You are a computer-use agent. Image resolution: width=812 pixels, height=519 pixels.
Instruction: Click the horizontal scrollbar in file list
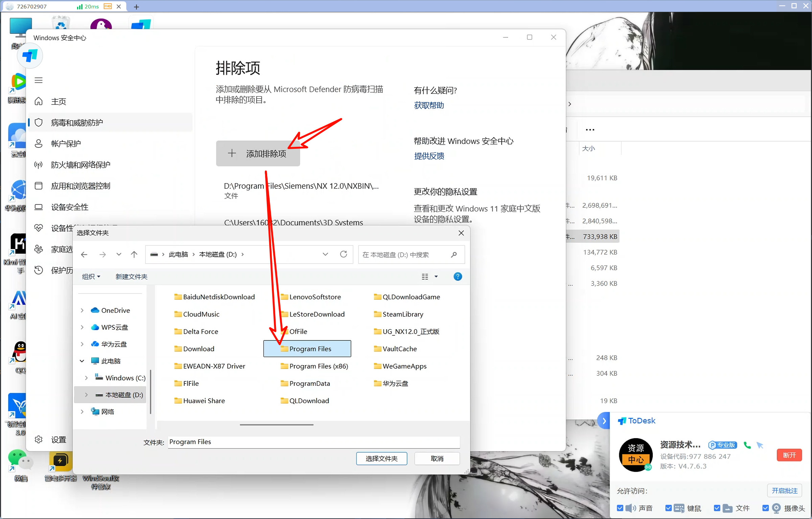tap(277, 425)
